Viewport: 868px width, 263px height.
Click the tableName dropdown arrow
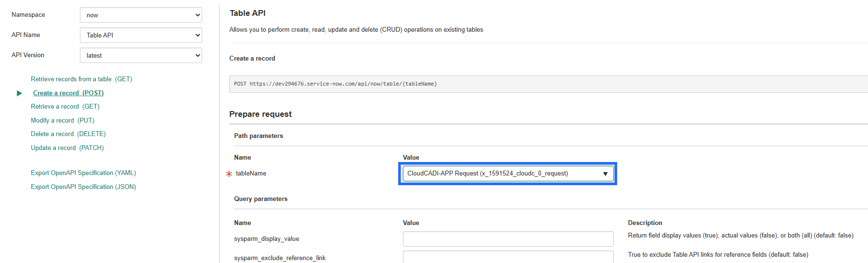pos(605,174)
